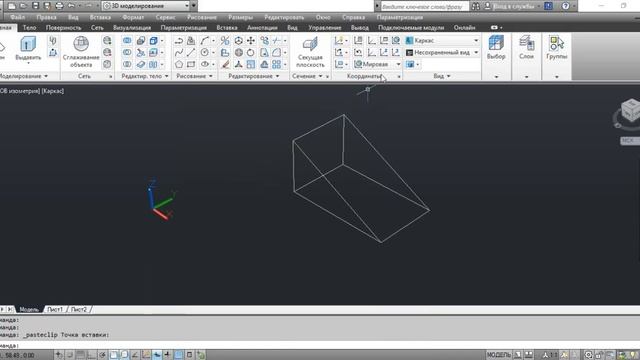Viewport: 640px width, 360px height.
Task: Switch to the Визуализация ribbon tab
Action: tap(132, 27)
